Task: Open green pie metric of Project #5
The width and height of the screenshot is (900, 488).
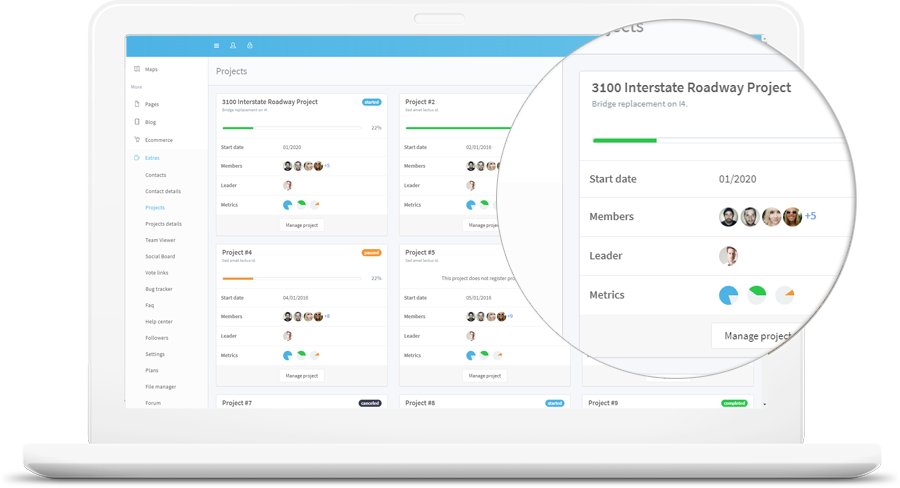Action: [484, 355]
